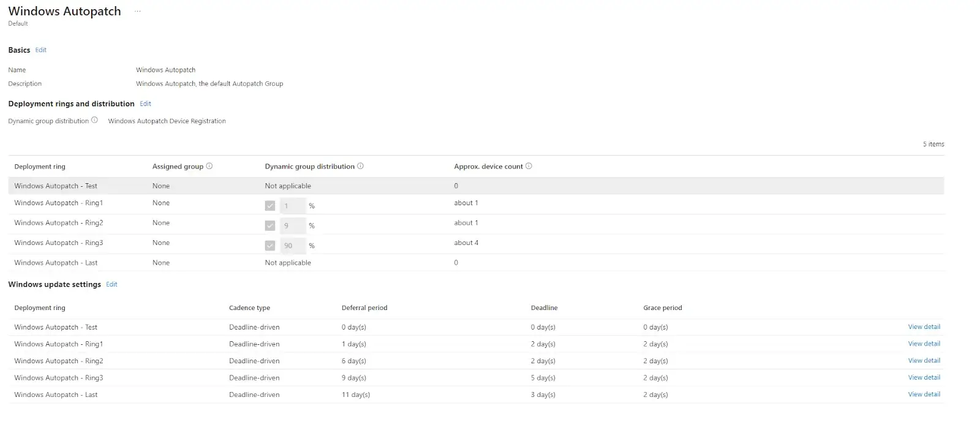The height and width of the screenshot is (438, 980).
Task: Edit Deployment rings and distribution
Action: [145, 104]
